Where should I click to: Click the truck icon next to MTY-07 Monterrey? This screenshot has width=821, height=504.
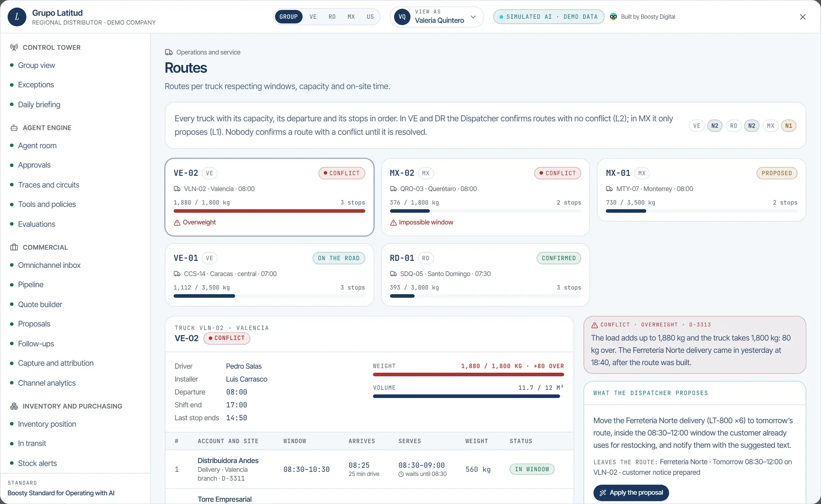pyautogui.click(x=609, y=189)
